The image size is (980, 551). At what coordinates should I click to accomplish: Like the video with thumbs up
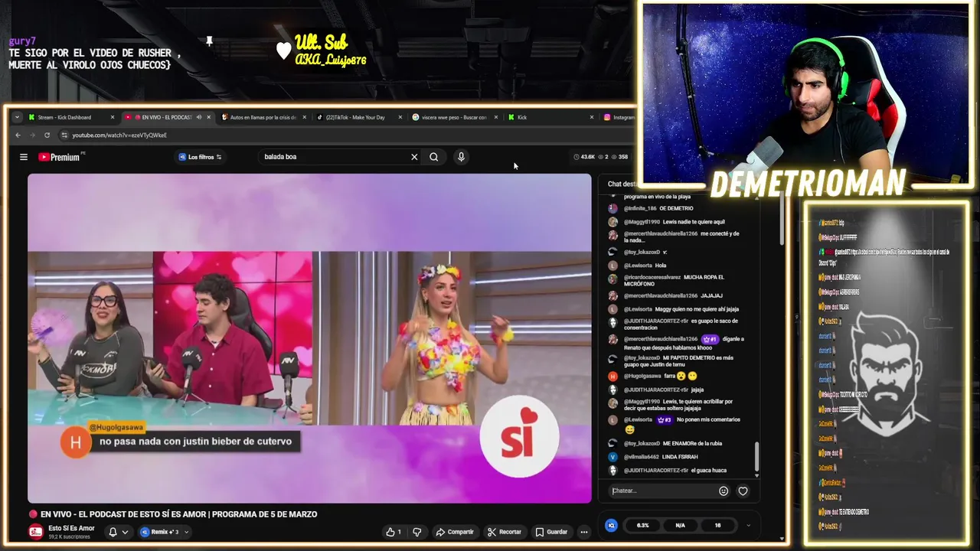pos(394,532)
